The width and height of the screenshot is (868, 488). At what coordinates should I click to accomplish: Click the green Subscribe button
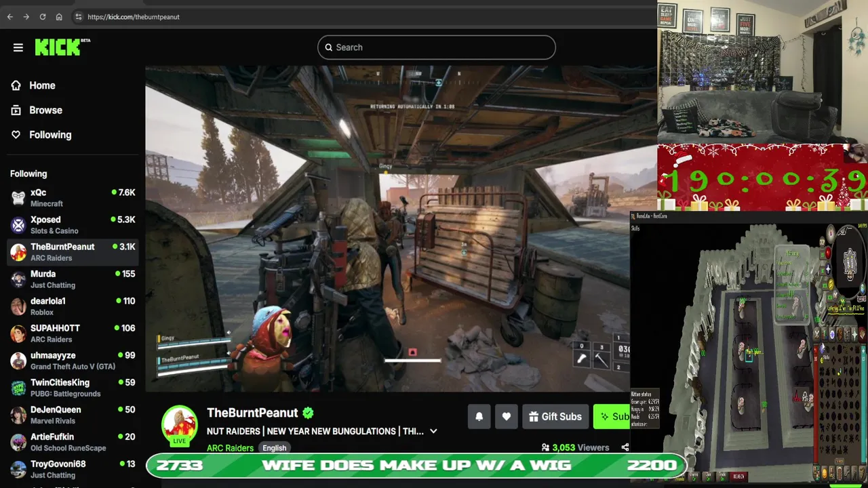pyautogui.click(x=612, y=417)
